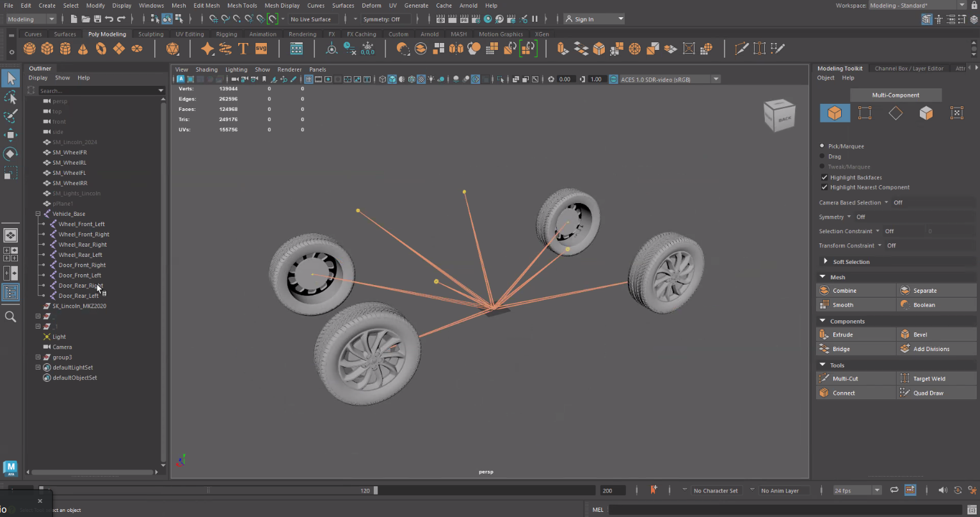The image size is (980, 517).
Task: Click the text 'T' shelf icon
Action: click(x=243, y=49)
